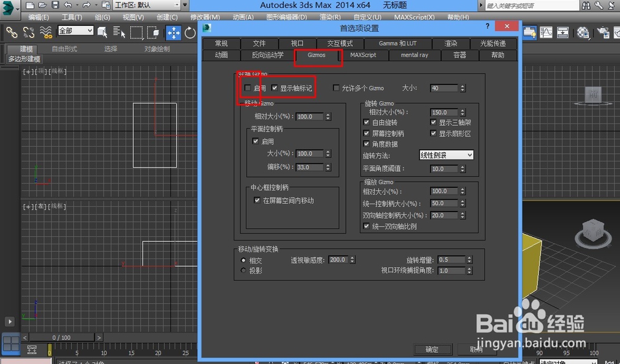
Task: Create a new scene file
Action: (x=30, y=5)
